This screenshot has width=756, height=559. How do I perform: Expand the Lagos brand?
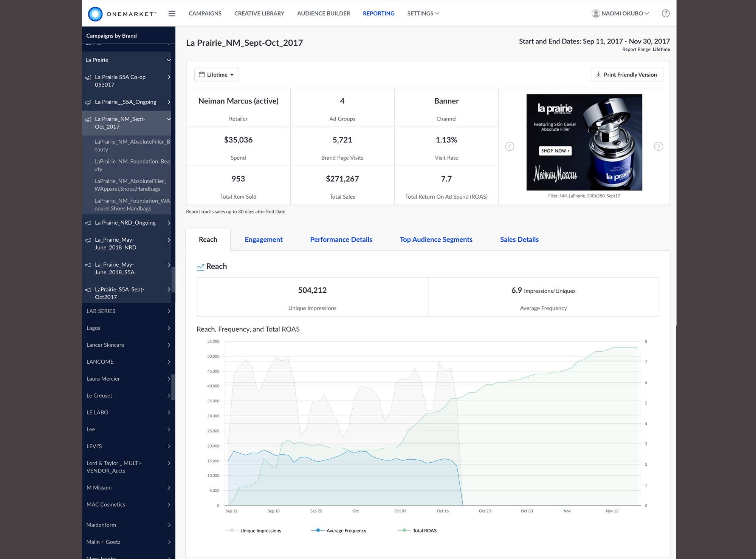tap(169, 328)
